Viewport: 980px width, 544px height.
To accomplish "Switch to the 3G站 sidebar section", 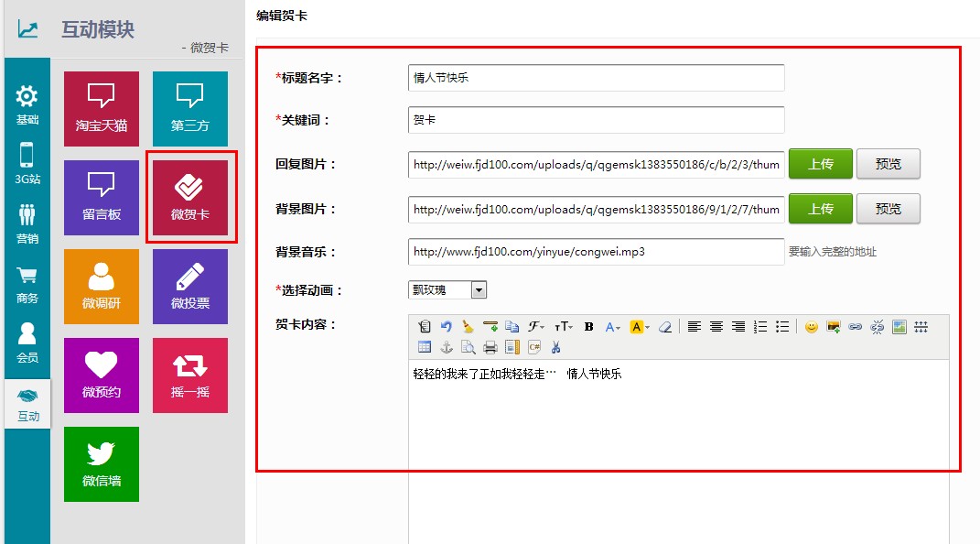I will [27, 163].
